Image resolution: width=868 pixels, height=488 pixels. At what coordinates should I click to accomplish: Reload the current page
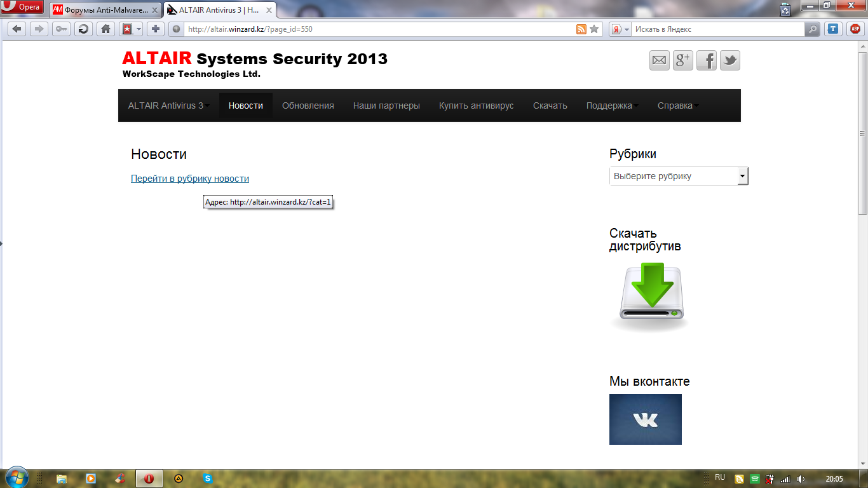pyautogui.click(x=83, y=29)
